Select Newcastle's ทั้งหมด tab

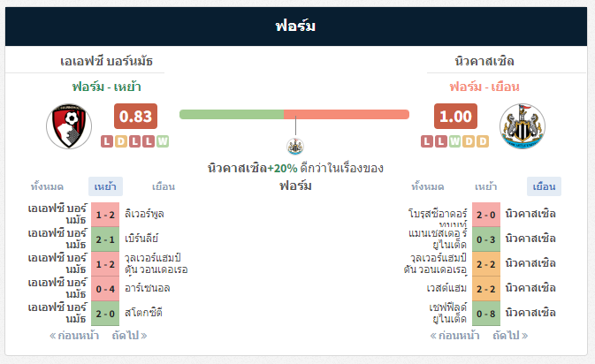click(x=428, y=186)
